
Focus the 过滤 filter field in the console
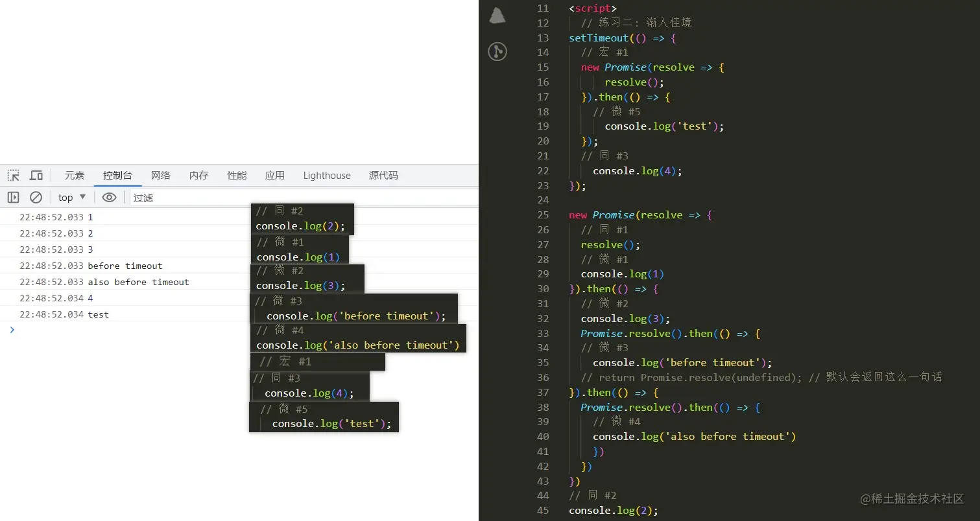(304, 198)
